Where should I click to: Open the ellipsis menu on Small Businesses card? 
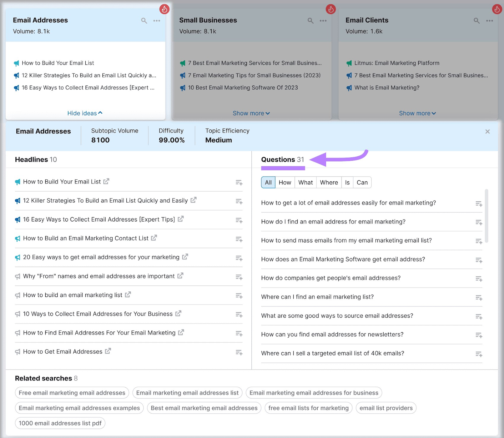click(323, 20)
